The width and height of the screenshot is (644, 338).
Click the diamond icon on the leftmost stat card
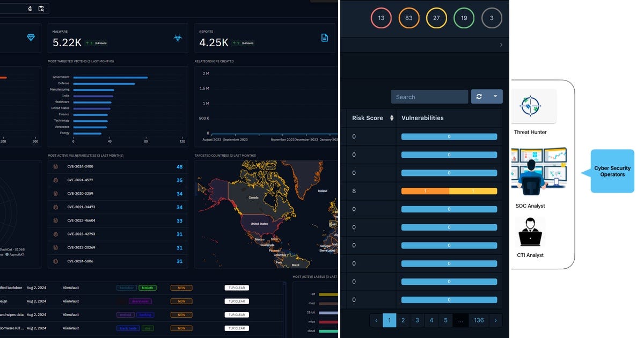tap(31, 38)
